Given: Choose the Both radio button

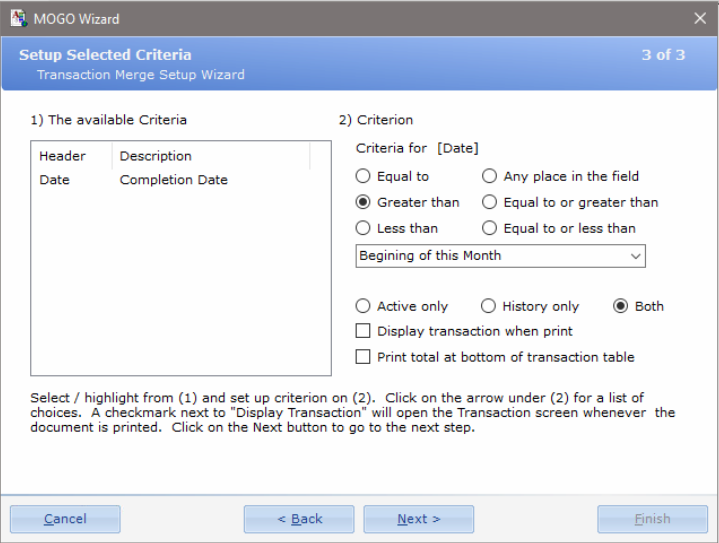Looking at the screenshot, I should point(620,306).
